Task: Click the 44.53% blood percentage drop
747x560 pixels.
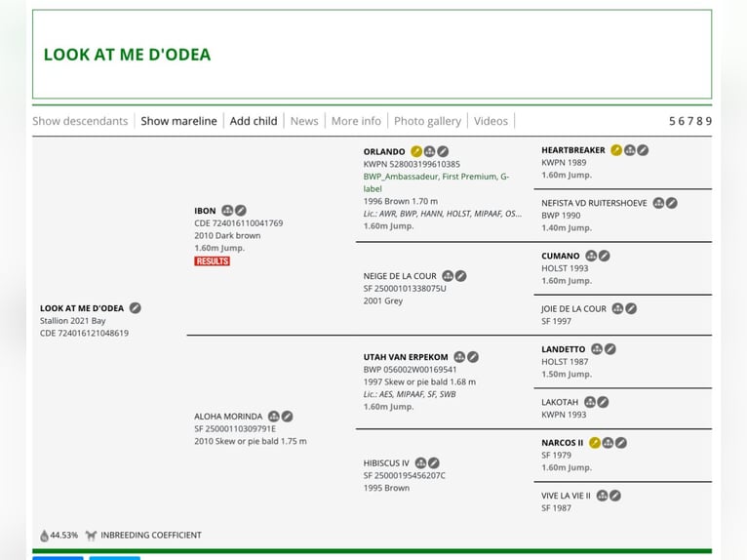Action: coord(44,536)
